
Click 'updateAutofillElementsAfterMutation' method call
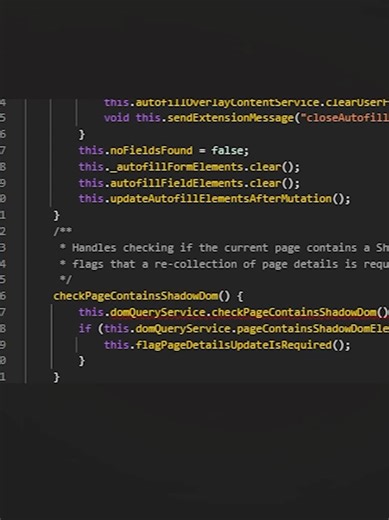pos(221,199)
